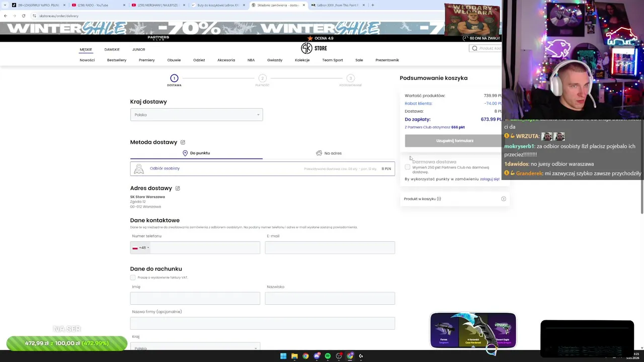The width and height of the screenshot is (644, 362).
Task: Tick the Darmowa dostawa checkbox
Action: pos(407,167)
